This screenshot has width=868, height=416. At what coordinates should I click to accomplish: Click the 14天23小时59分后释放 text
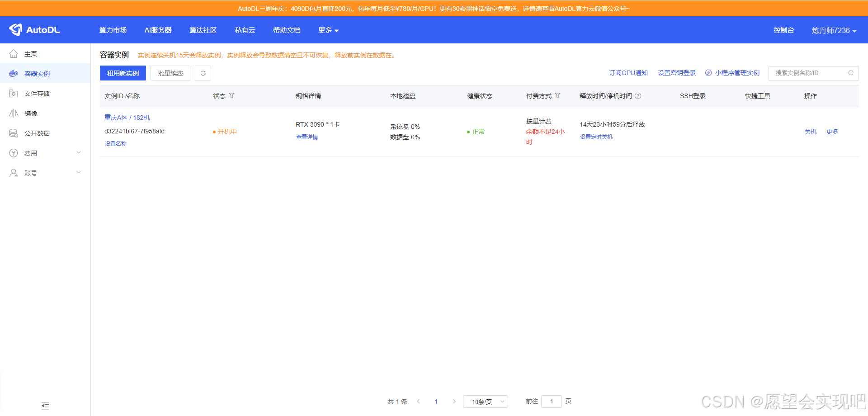[612, 124]
